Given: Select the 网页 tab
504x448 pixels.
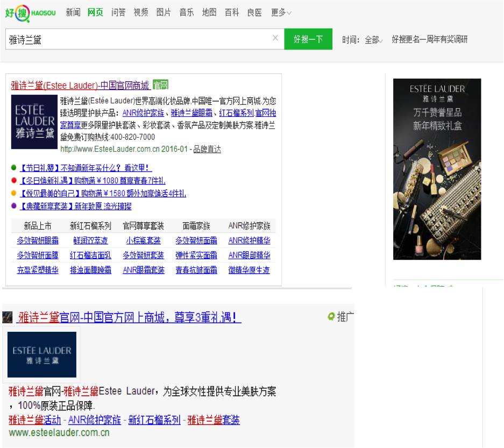Looking at the screenshot, I should (95, 12).
